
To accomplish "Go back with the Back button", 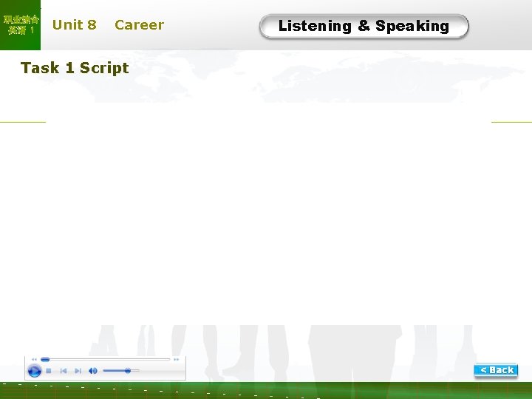I will pyautogui.click(x=496, y=370).
